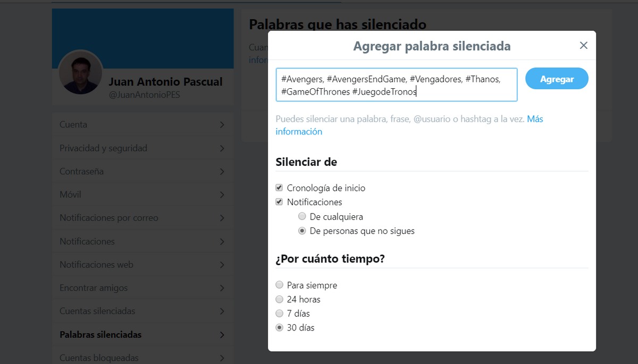Viewport: 638px width, 364px height.
Task: Click the Palabras que has silenciado heading
Action: point(338,24)
